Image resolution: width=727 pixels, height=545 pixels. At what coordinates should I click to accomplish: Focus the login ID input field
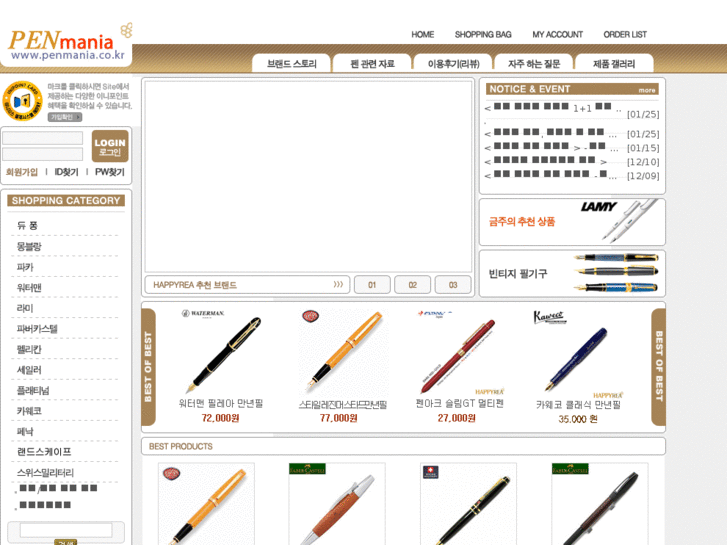[43, 138]
